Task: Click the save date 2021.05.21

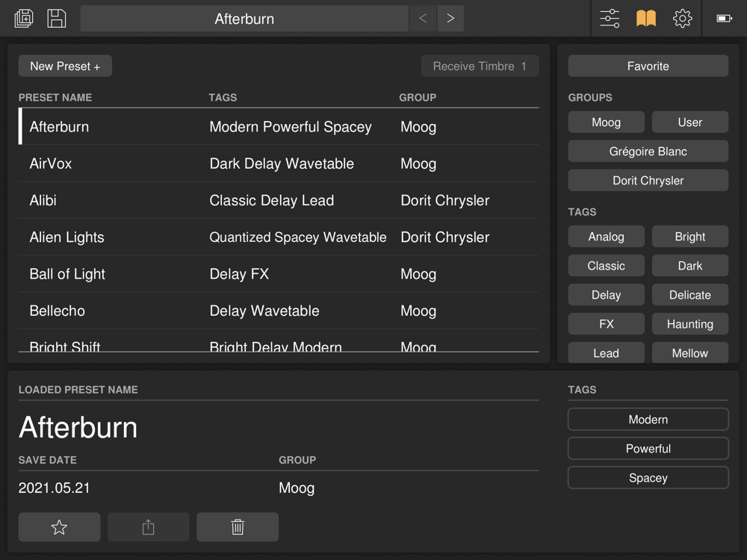Action: coord(54,488)
